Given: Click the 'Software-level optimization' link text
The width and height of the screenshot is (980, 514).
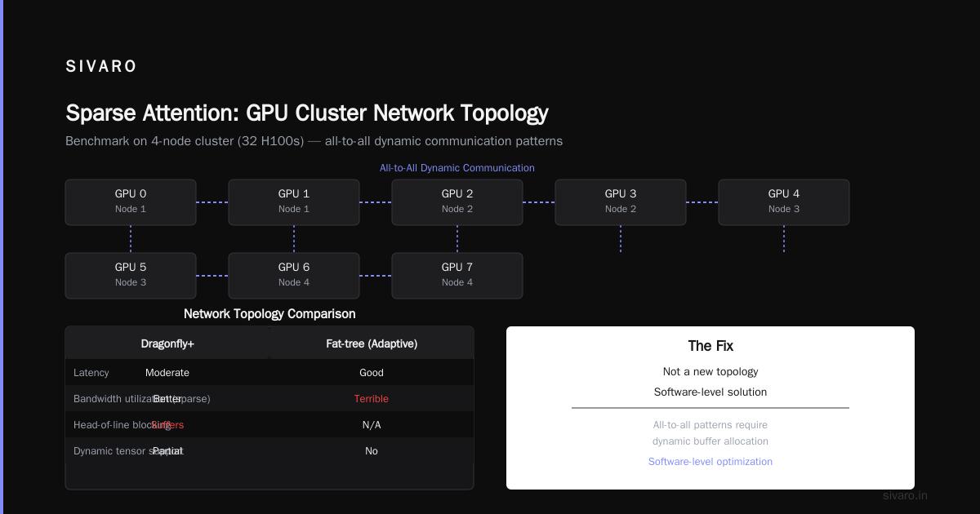Looking at the screenshot, I should tap(710, 462).
